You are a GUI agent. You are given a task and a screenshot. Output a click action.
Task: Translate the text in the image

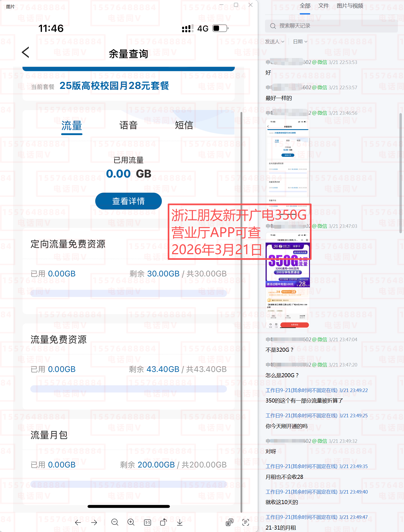tap(229, 522)
